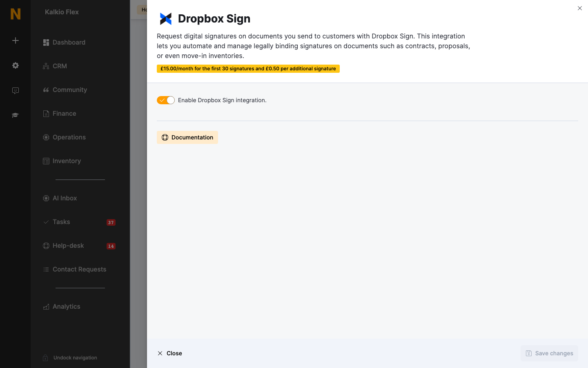Click the CRM hierarchy icon
588x368 pixels.
coord(46,66)
